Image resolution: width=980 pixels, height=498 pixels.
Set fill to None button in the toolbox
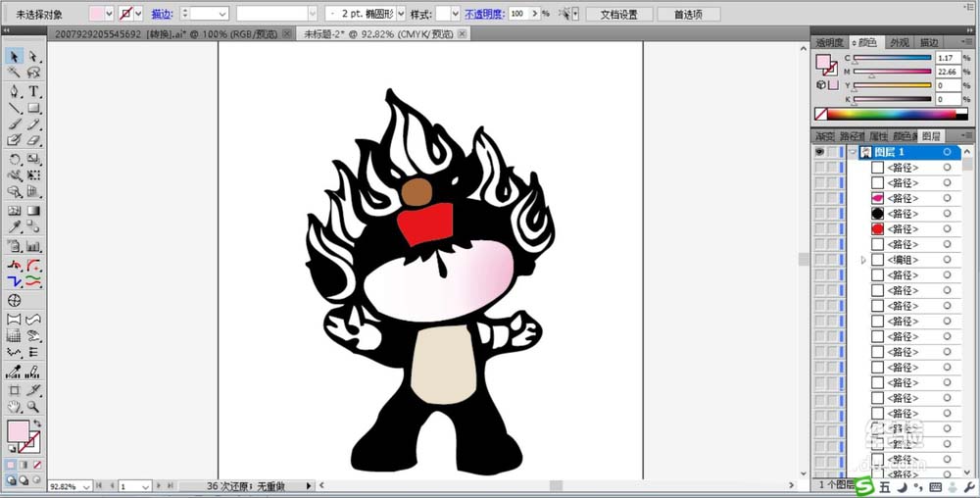(x=37, y=465)
